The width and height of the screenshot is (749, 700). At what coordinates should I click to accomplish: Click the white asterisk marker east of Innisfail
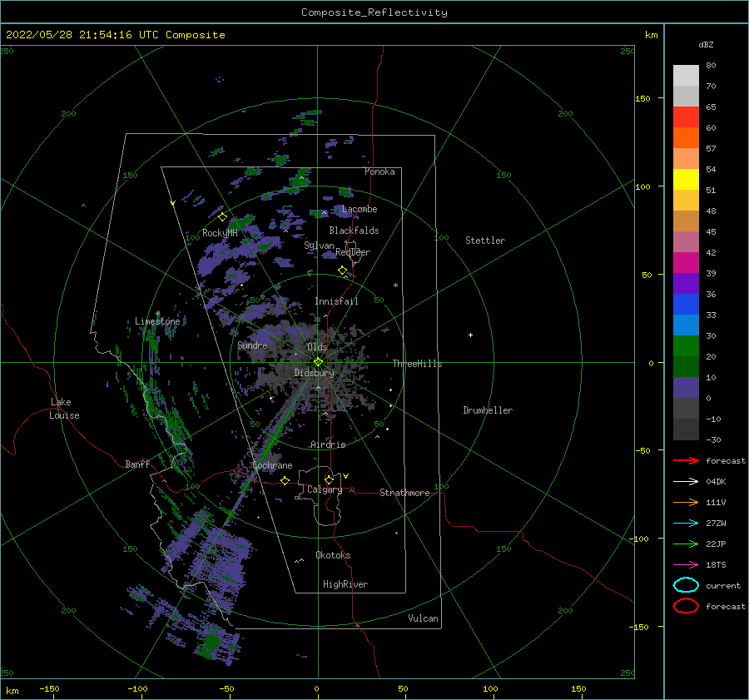point(395,285)
